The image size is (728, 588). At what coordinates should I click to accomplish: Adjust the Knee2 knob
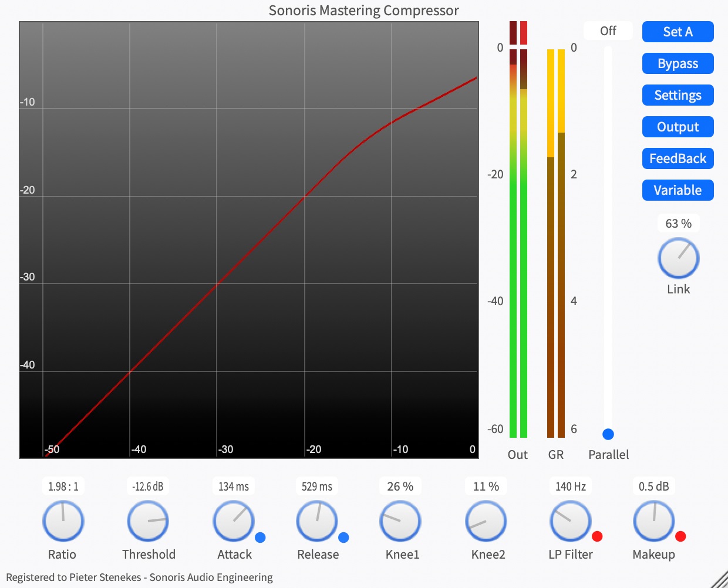coord(486,521)
